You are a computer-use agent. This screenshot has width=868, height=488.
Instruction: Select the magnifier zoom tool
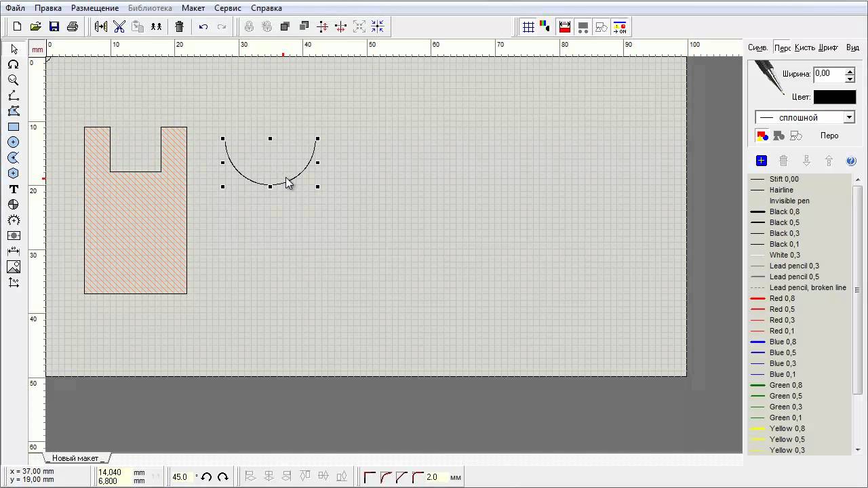tap(14, 80)
